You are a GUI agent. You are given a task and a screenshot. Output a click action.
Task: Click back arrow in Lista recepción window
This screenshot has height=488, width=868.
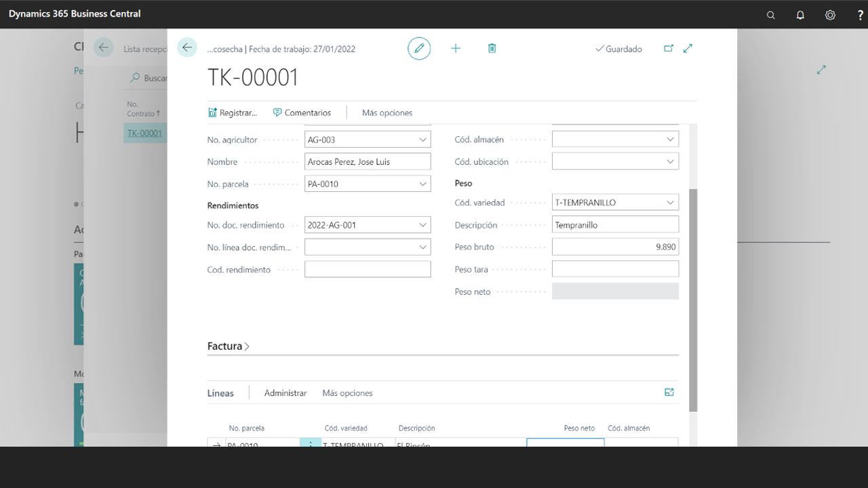pyautogui.click(x=103, y=47)
